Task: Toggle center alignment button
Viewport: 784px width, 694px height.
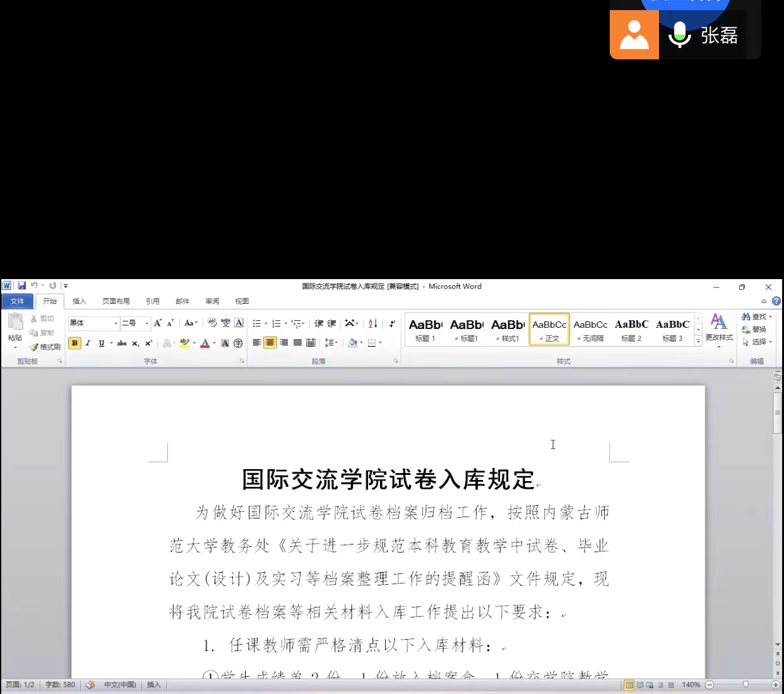Action: tap(270, 343)
